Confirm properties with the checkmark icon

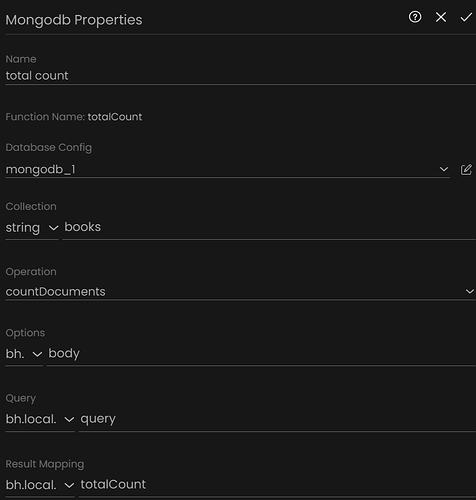tap(466, 17)
